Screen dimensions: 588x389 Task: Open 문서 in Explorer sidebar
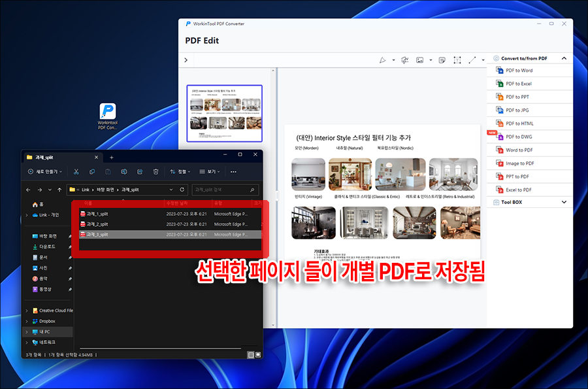point(40,258)
